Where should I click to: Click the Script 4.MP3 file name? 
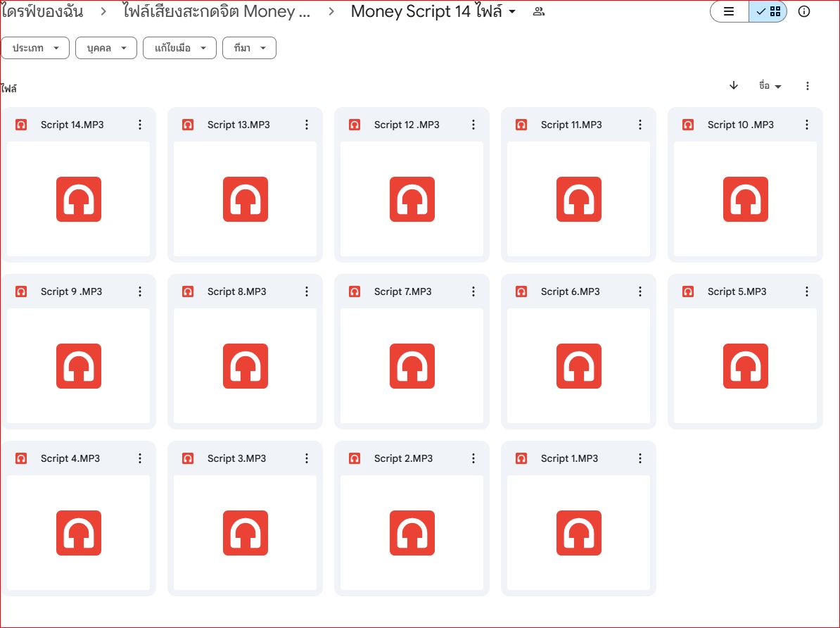(x=70, y=458)
